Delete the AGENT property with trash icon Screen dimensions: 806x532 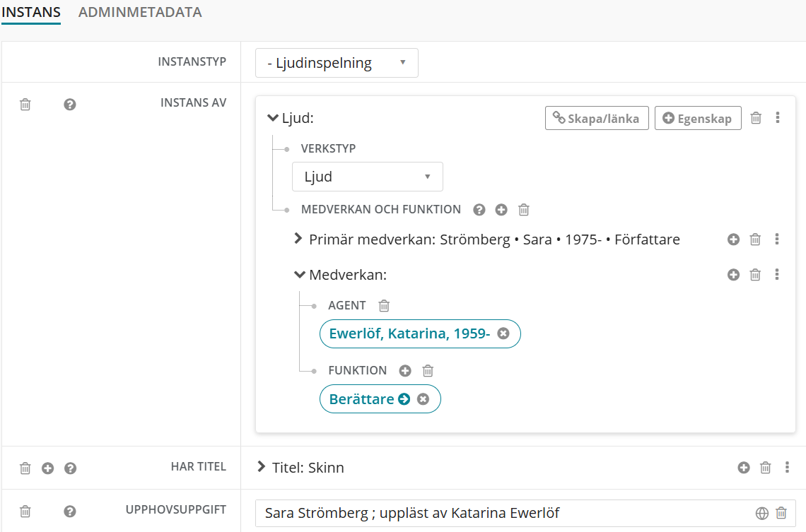(384, 306)
